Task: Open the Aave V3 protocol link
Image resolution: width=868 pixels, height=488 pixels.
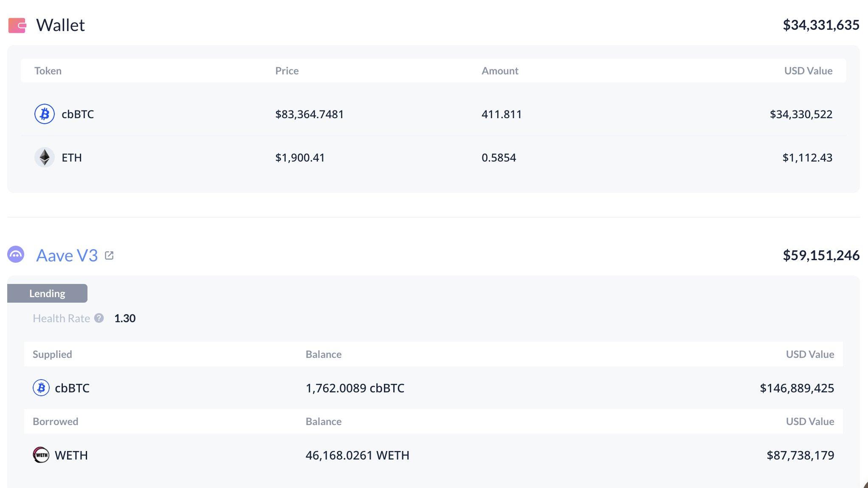Action: point(67,255)
